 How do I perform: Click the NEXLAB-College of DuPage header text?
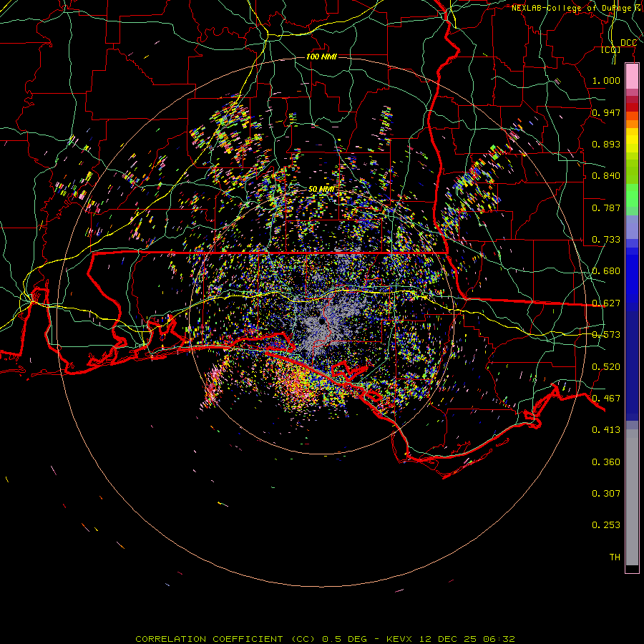click(577, 8)
